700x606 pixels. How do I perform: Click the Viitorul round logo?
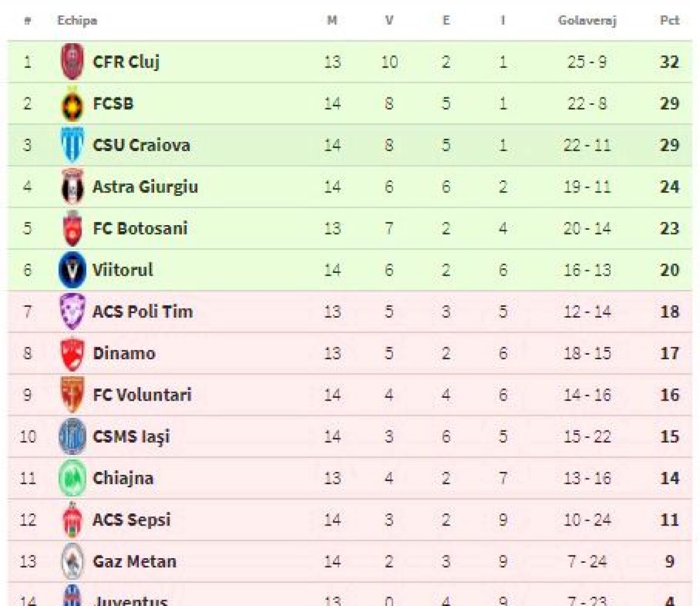pyautogui.click(x=72, y=270)
